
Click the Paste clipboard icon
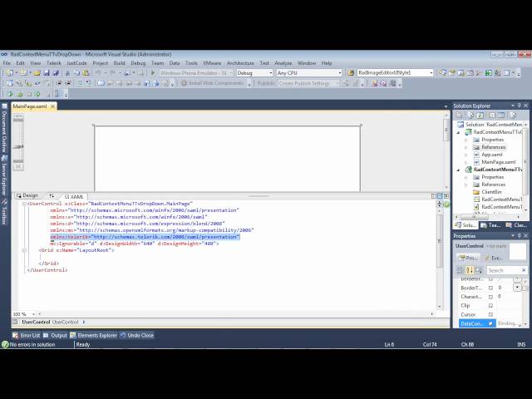pos(86,72)
